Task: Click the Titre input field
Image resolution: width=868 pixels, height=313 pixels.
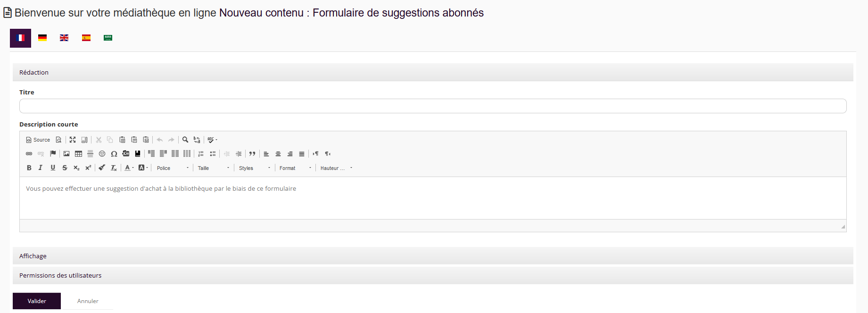Action: tap(433, 106)
